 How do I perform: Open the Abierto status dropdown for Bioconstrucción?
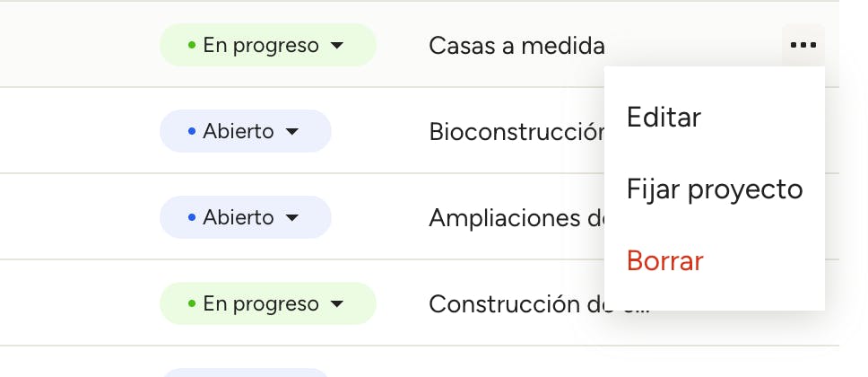pos(245,131)
